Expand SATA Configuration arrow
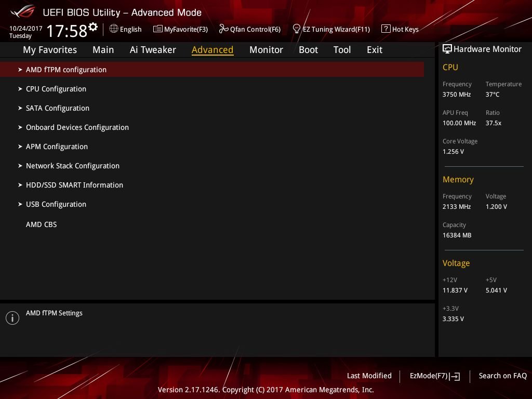This screenshot has height=399, width=532. click(x=20, y=108)
